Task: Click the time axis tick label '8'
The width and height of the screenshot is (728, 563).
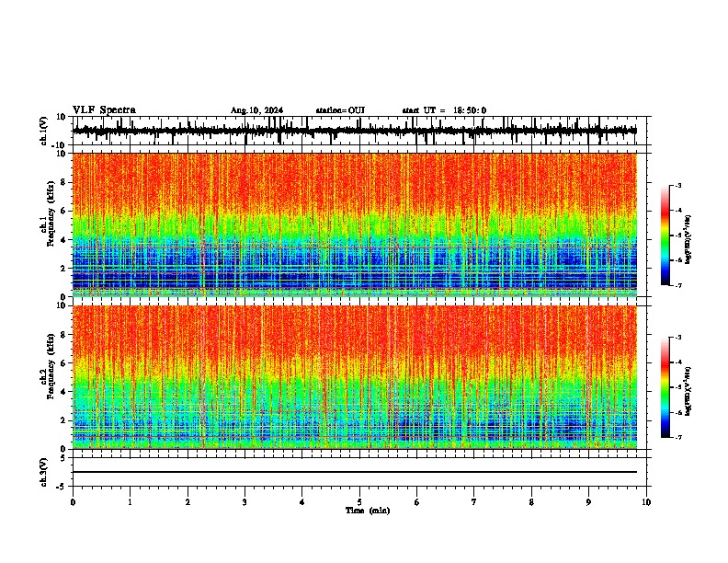Action: (x=531, y=502)
